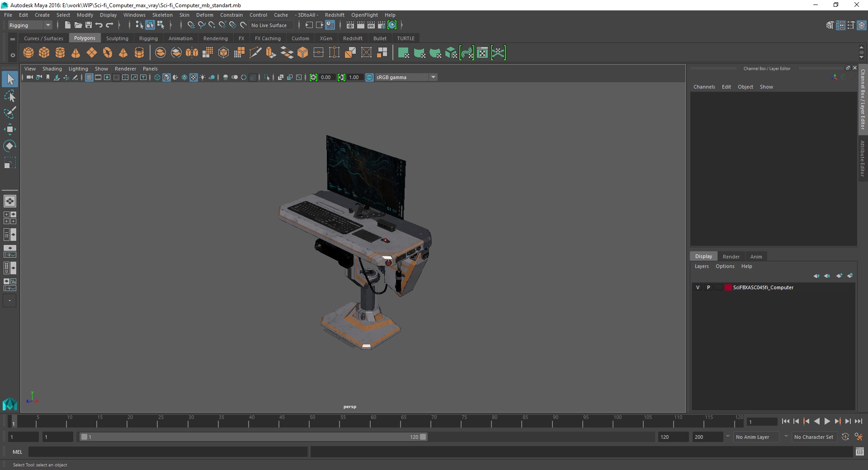Expand the shelf scroll down arrow
This screenshot has width=868, height=470.
click(x=862, y=58)
